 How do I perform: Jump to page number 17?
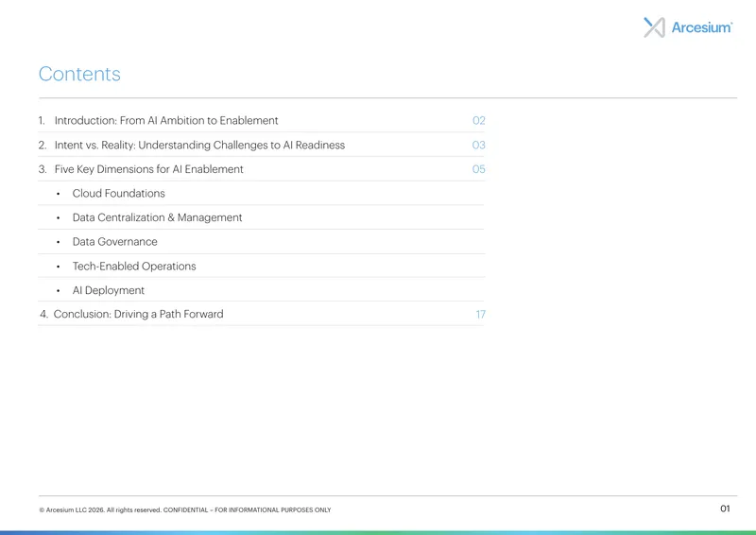(x=480, y=315)
